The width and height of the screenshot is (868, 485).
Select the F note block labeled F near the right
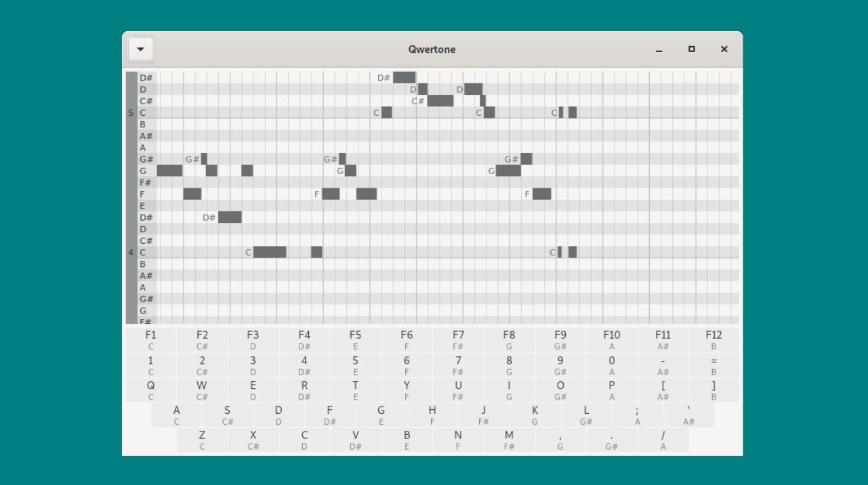pyautogui.click(x=541, y=194)
